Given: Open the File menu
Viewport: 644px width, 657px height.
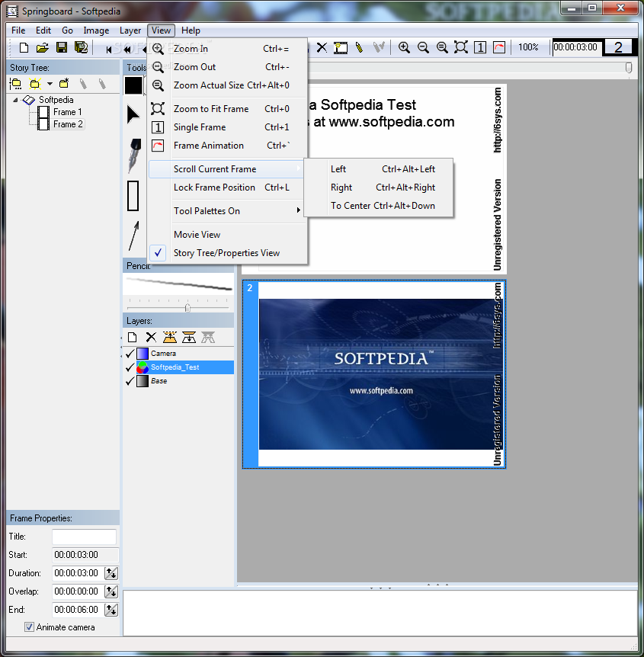Looking at the screenshot, I should pyautogui.click(x=18, y=30).
